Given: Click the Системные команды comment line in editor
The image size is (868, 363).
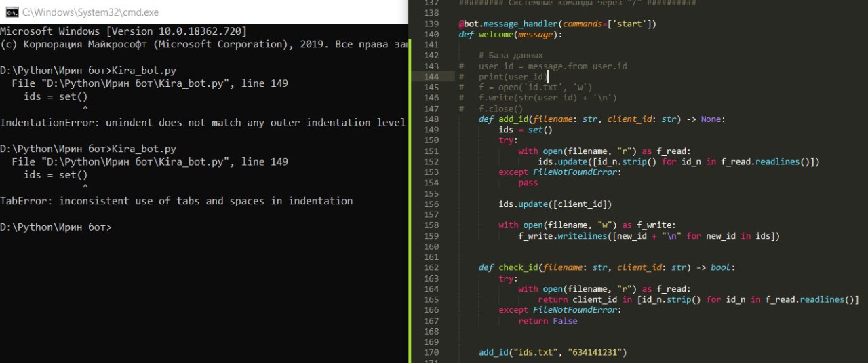Looking at the screenshot, I should [x=577, y=3].
